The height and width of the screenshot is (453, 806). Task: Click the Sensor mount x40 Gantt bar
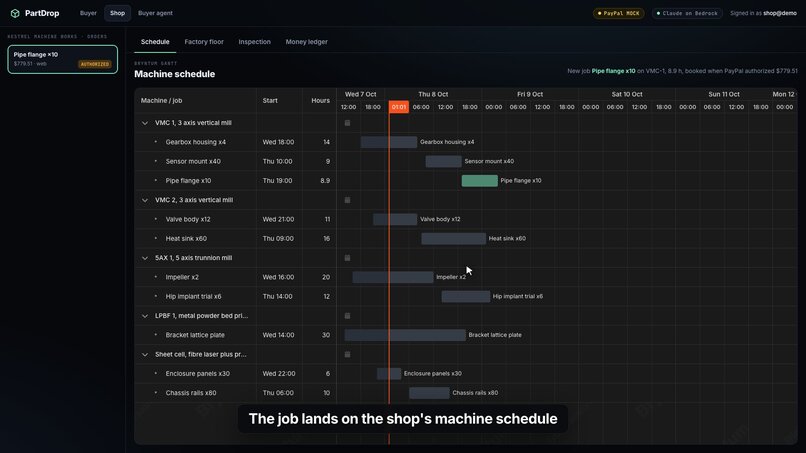pos(443,161)
